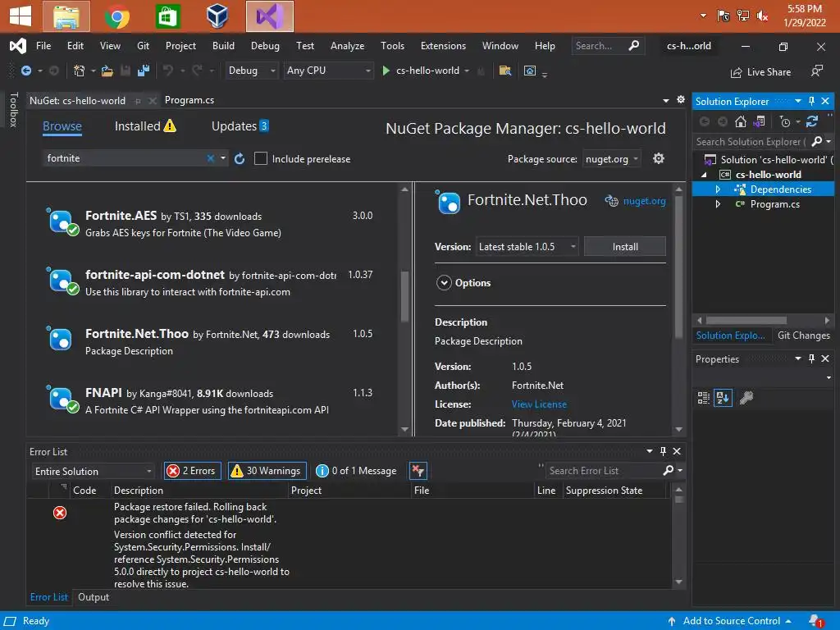
Task: Switch to the Updates tab
Action: point(240,126)
